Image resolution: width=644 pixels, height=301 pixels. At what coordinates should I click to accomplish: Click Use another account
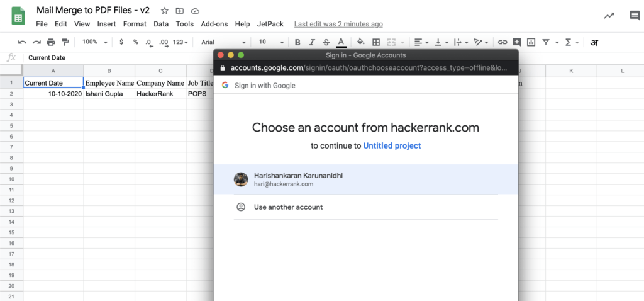365,207
